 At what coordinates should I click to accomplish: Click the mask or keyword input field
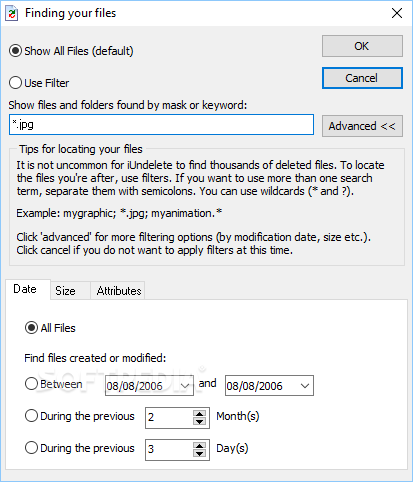[x=161, y=125]
